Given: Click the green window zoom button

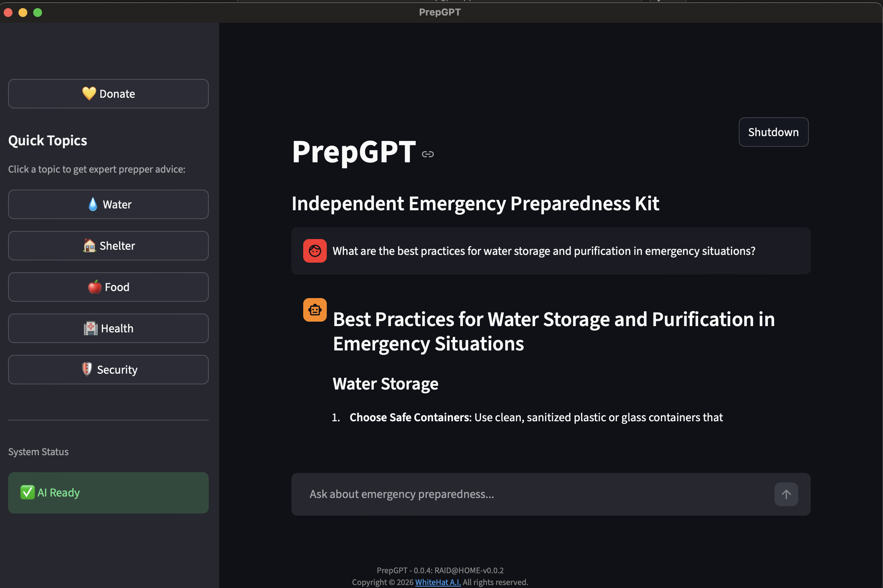Looking at the screenshot, I should (x=38, y=13).
